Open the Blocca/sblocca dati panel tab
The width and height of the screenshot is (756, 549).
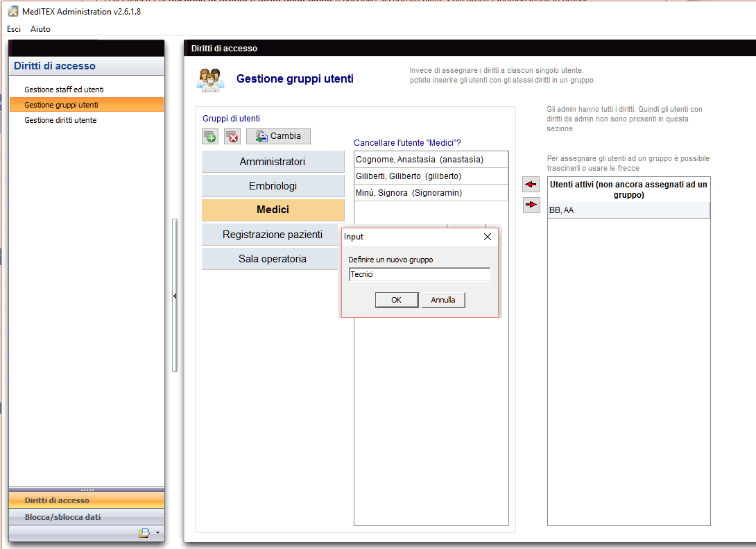tap(87, 516)
